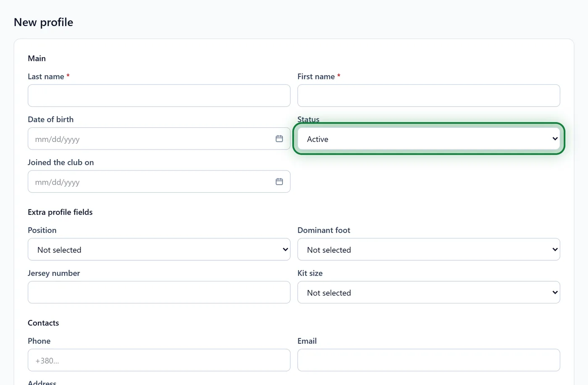
Task: Click the Joined the club on label
Action: pyautogui.click(x=60, y=162)
